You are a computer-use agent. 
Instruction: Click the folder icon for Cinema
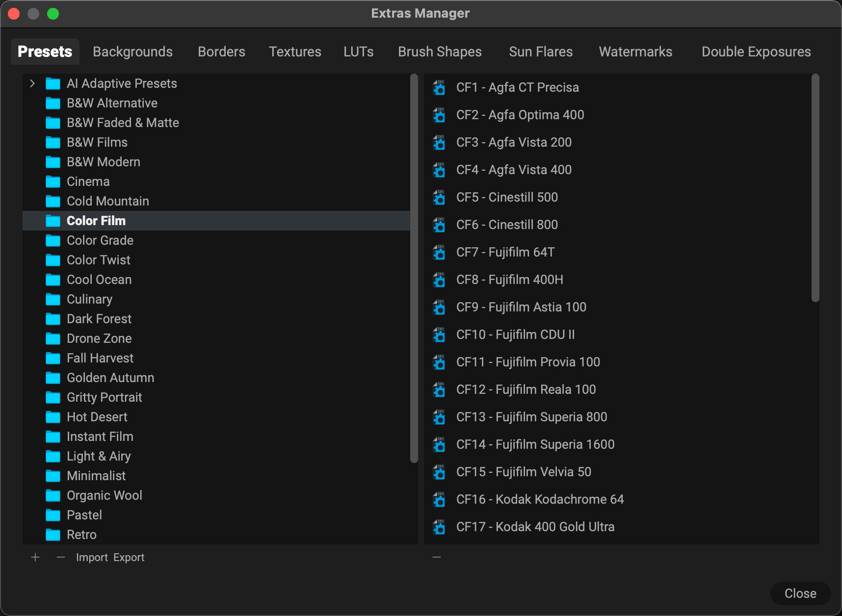(53, 182)
